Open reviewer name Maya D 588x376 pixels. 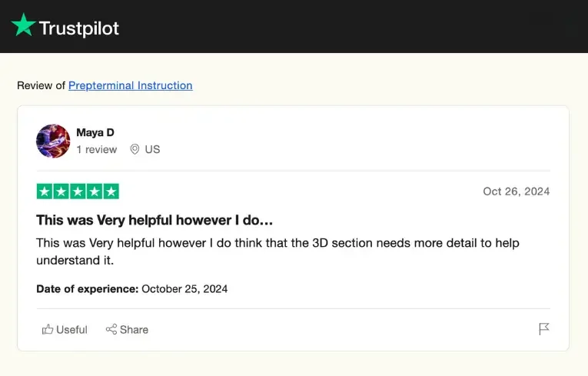click(x=95, y=132)
